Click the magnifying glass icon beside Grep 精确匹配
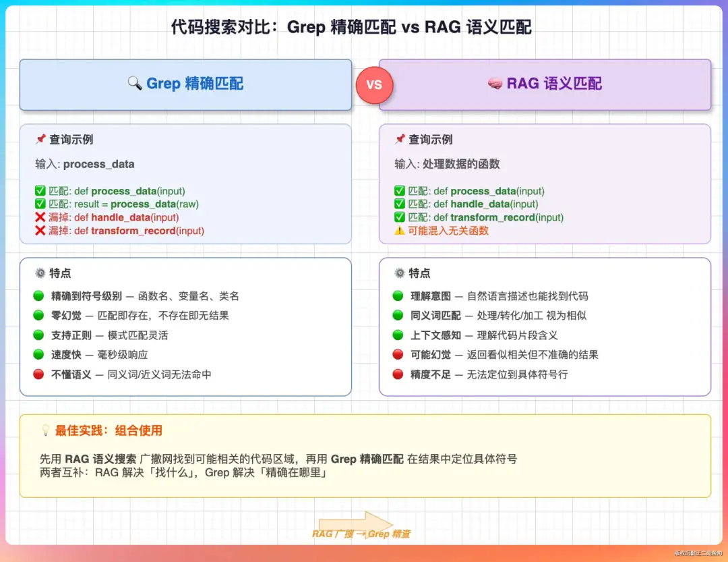728x562 pixels. (135, 83)
